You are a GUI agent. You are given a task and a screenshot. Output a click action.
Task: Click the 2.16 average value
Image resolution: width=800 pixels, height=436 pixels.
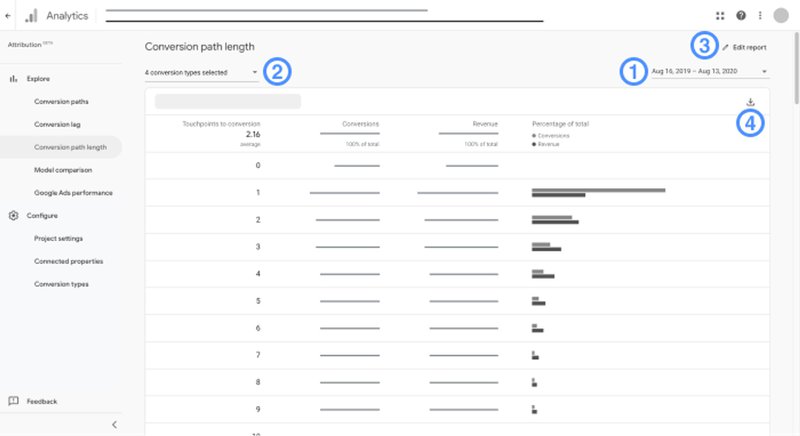point(253,134)
